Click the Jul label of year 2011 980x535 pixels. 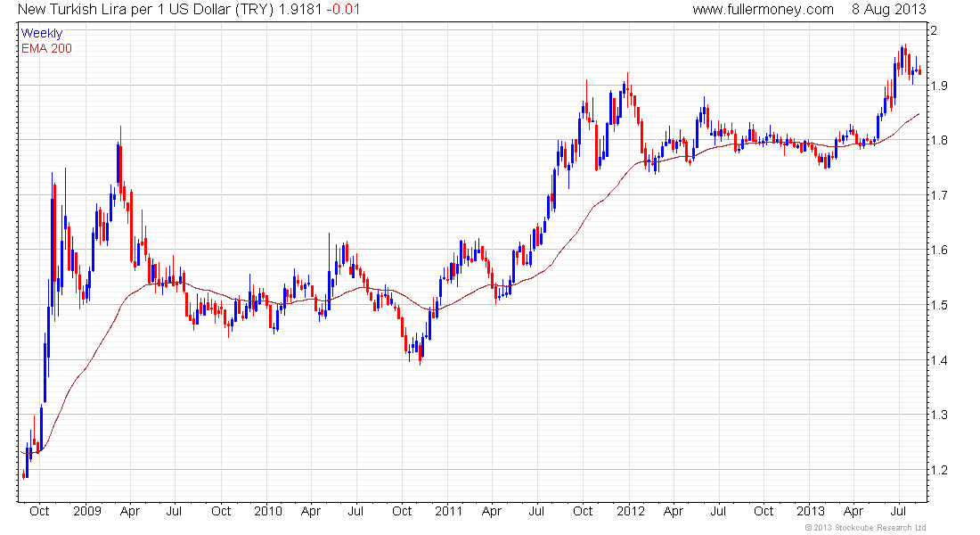click(x=536, y=511)
